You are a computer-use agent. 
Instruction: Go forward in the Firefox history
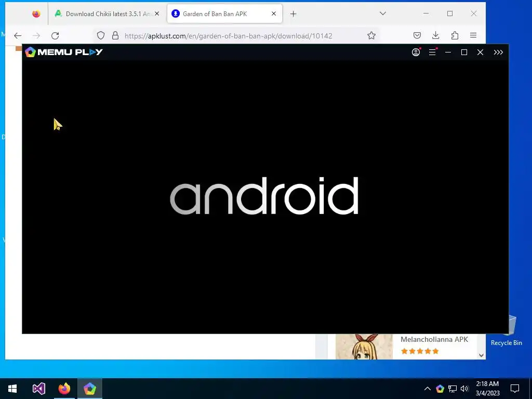(36, 36)
